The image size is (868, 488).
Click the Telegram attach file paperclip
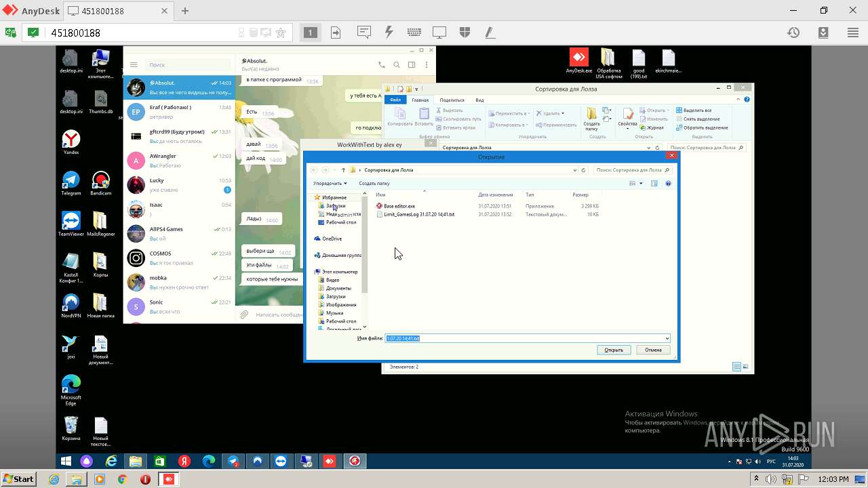(244, 314)
